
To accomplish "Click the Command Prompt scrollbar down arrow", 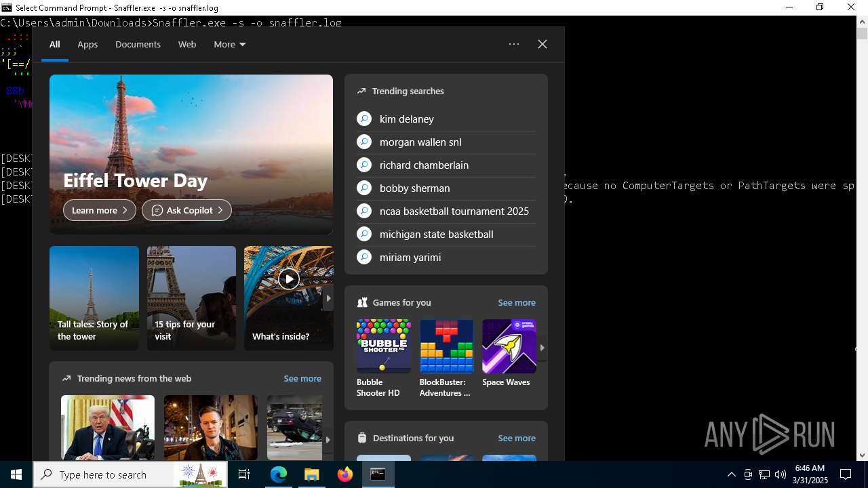I will pos(862,455).
